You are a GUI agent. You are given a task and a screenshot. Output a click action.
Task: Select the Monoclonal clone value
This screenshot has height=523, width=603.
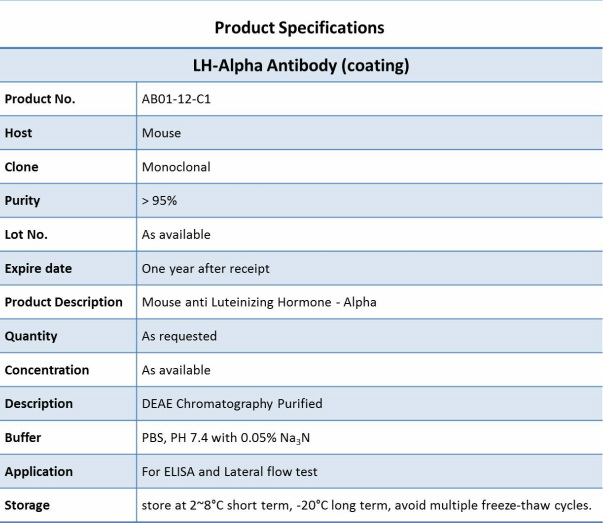[176, 167]
